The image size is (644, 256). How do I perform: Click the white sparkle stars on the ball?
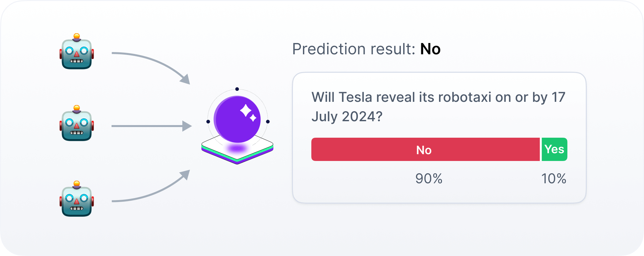248,113
